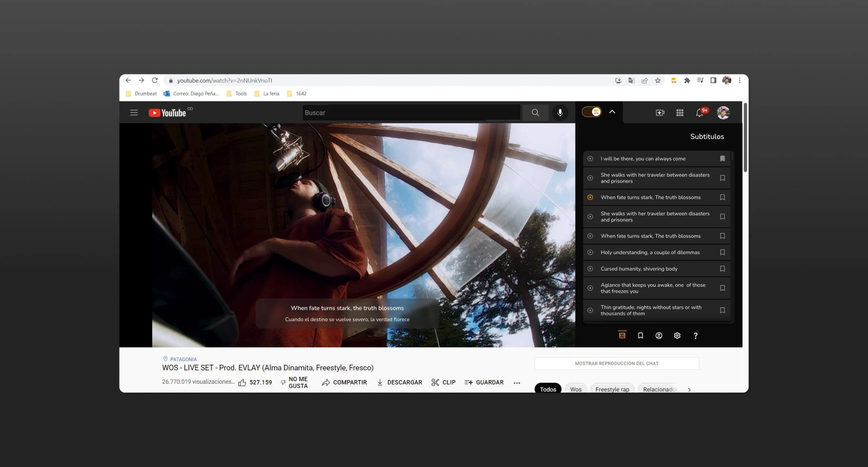The height and width of the screenshot is (467, 868).
Task: Open the notifications bell with 9+ badge
Action: tap(699, 113)
